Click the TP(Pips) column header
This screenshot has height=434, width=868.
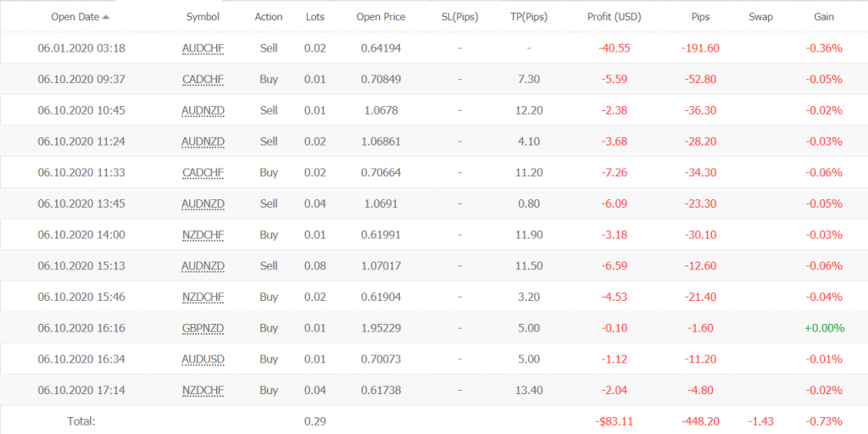(529, 17)
